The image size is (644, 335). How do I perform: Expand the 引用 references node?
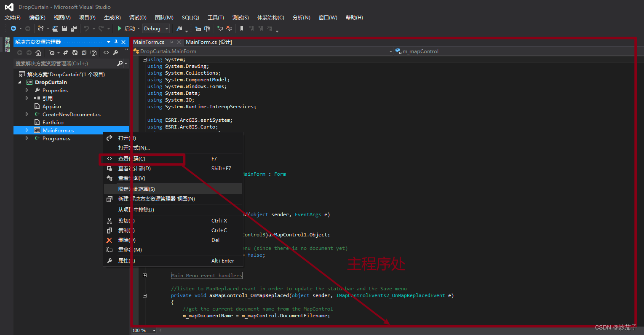27,98
